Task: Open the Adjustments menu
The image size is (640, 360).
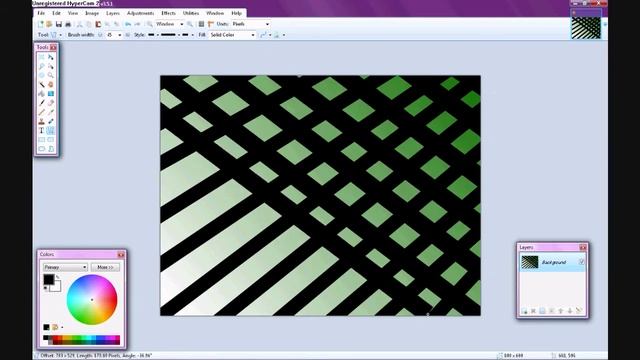Action: coord(140,13)
